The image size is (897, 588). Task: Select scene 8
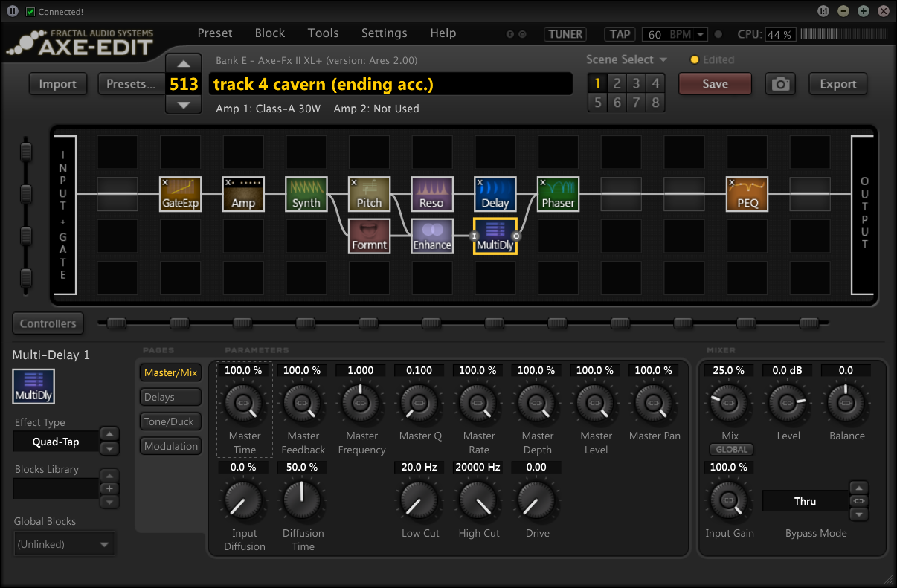(655, 103)
